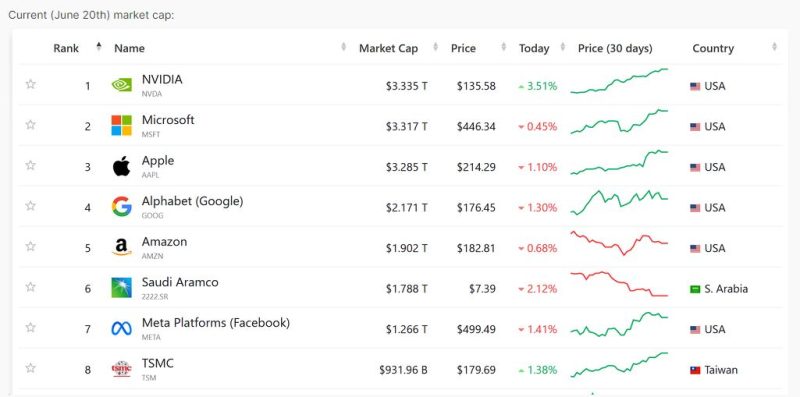Screen dimensions: 800x397
Task: Click the Meta Platforms logo
Action: coord(121,329)
